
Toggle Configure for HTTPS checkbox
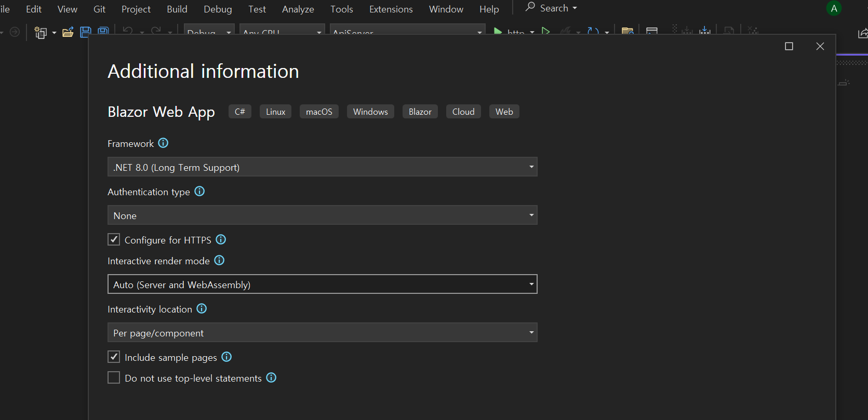click(114, 239)
